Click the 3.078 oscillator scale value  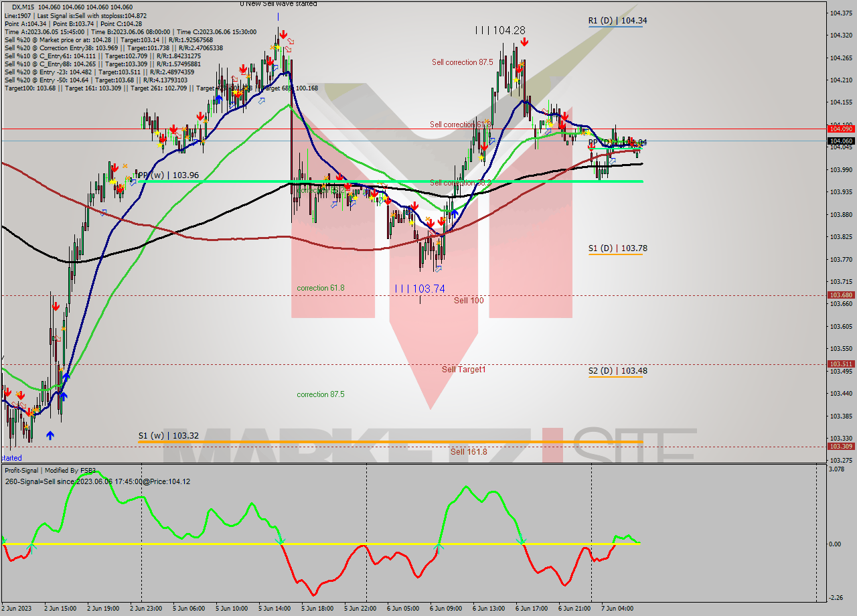click(x=837, y=469)
